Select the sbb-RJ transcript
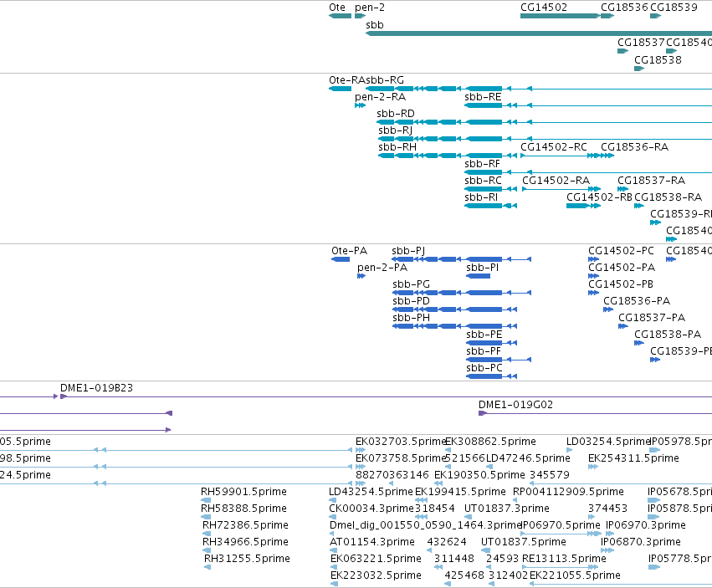Screen dimensions: 712x588 tap(545, 139)
